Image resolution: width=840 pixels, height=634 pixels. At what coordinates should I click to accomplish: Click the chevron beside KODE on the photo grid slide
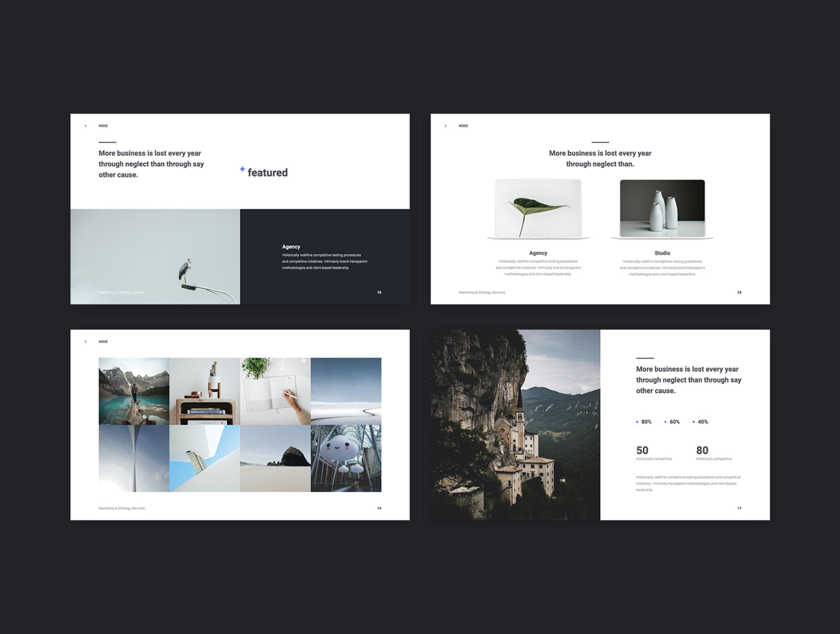pyautogui.click(x=86, y=342)
